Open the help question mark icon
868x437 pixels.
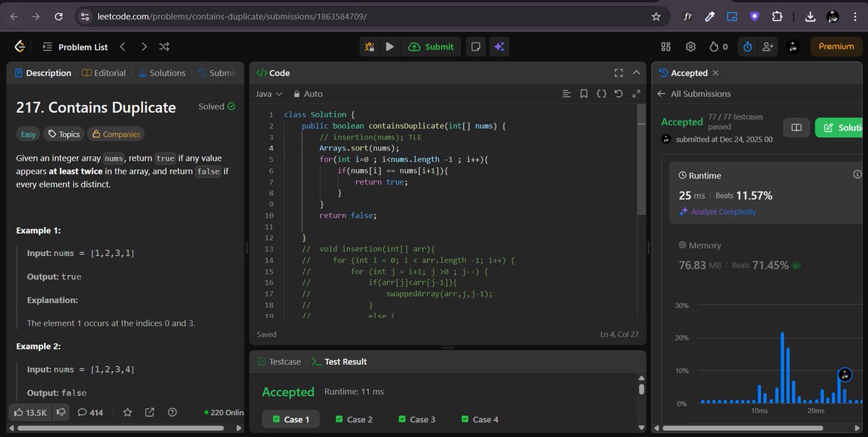pos(172,412)
